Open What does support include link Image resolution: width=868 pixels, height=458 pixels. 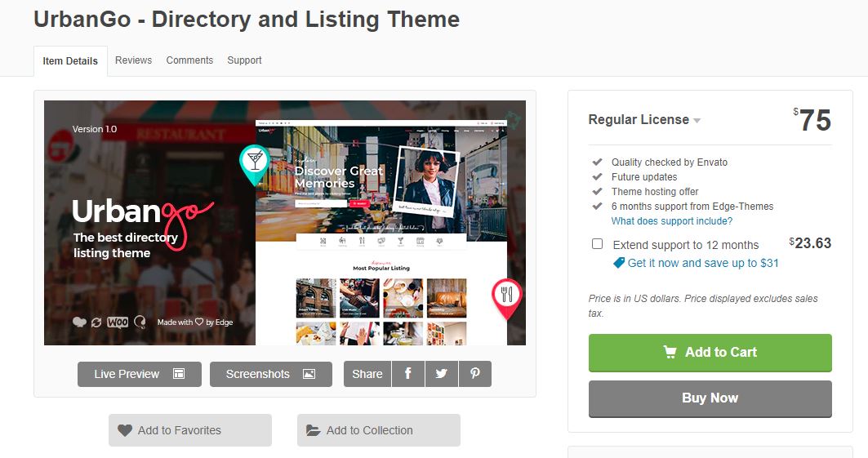(671, 221)
